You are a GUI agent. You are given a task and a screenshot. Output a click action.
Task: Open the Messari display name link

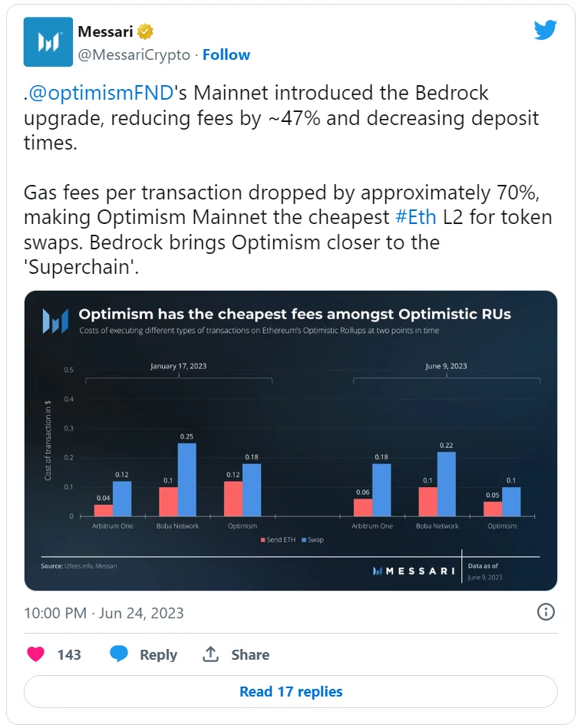coord(105,31)
